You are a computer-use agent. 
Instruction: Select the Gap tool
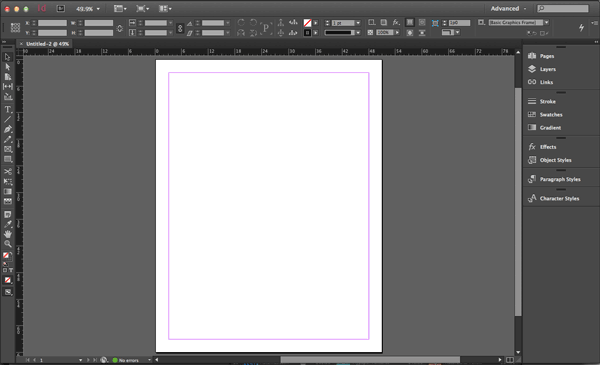pyautogui.click(x=8, y=87)
